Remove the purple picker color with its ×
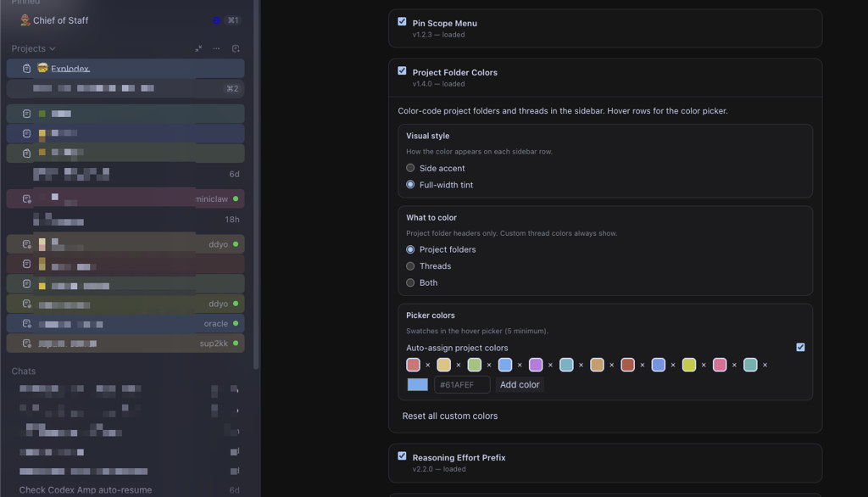The height and width of the screenshot is (497, 868). pos(550,366)
